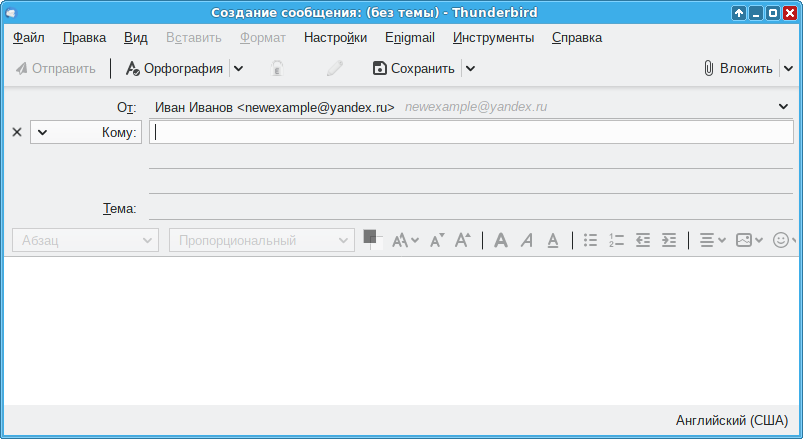
Task: Expand the From (От) sender dropdown
Action: (783, 107)
